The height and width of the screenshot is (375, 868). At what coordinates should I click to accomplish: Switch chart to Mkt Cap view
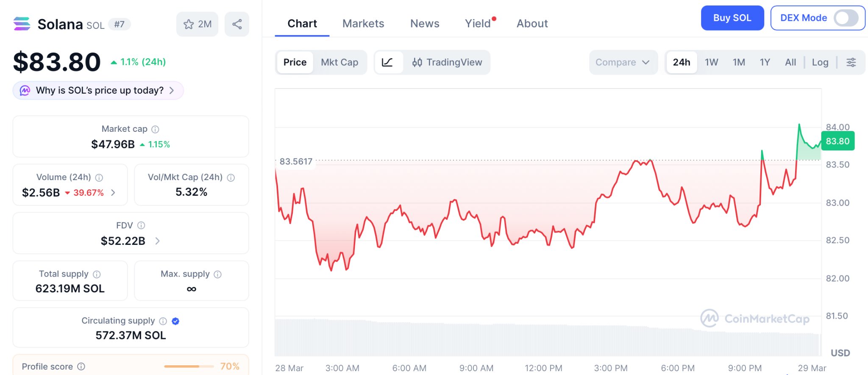(x=339, y=62)
